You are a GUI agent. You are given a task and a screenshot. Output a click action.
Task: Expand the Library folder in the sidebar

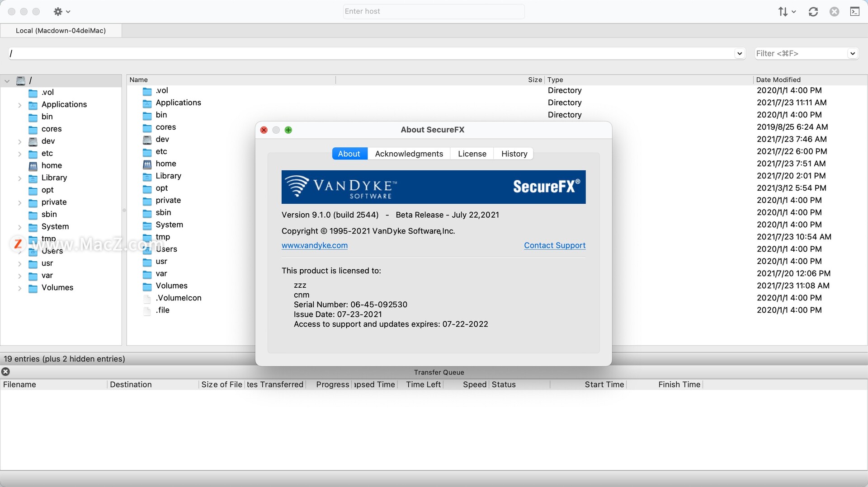pos(19,178)
